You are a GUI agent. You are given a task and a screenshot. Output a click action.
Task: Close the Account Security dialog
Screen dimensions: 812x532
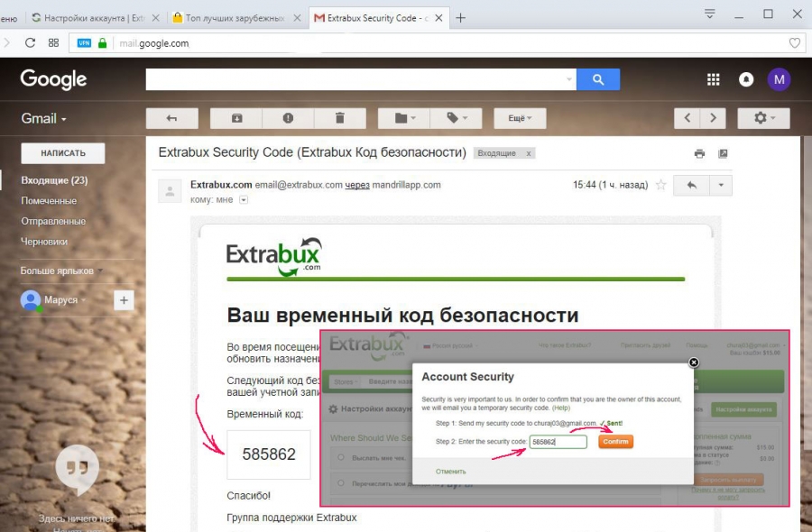pos(694,362)
